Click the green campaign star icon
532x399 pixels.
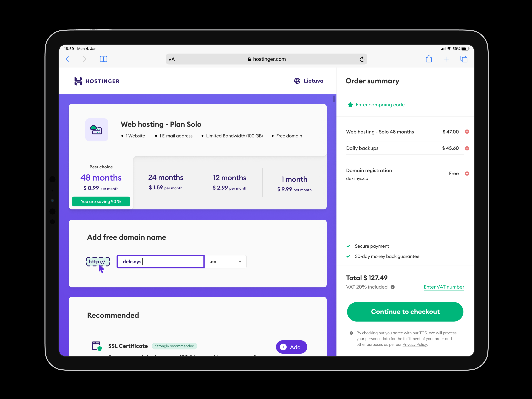350,105
